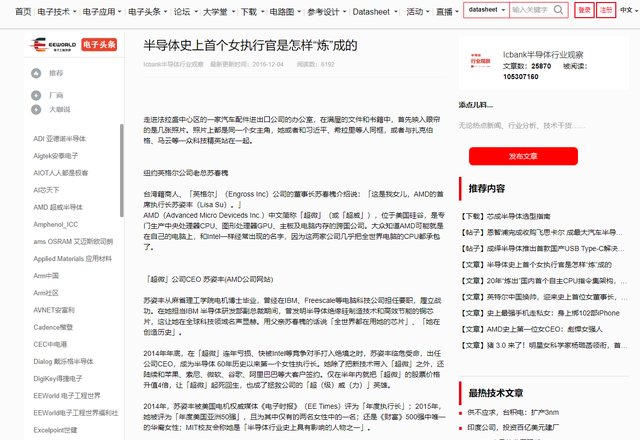Viewport: 640px width, 440px height.
Task: Click the search magnifier icon
Action: tap(558, 10)
